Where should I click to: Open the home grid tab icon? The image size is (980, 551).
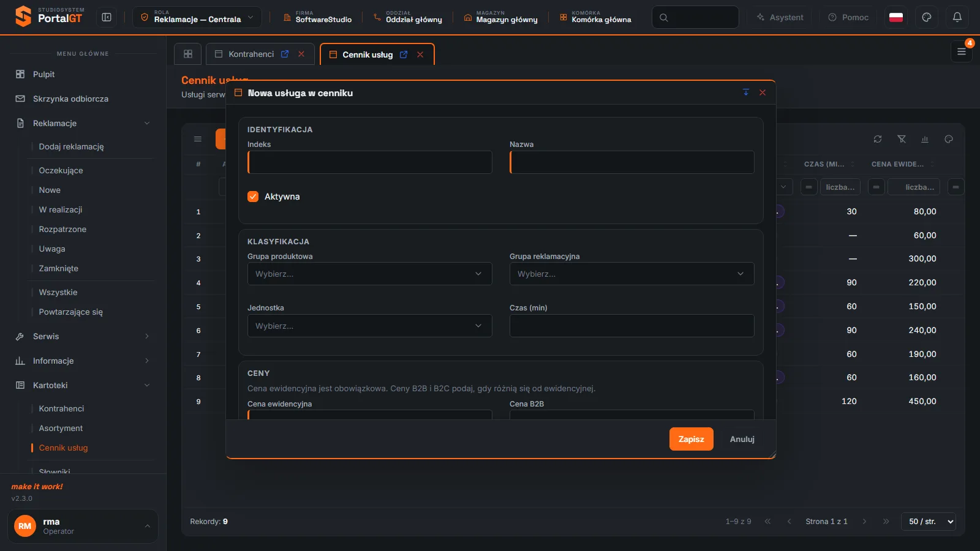(x=188, y=54)
